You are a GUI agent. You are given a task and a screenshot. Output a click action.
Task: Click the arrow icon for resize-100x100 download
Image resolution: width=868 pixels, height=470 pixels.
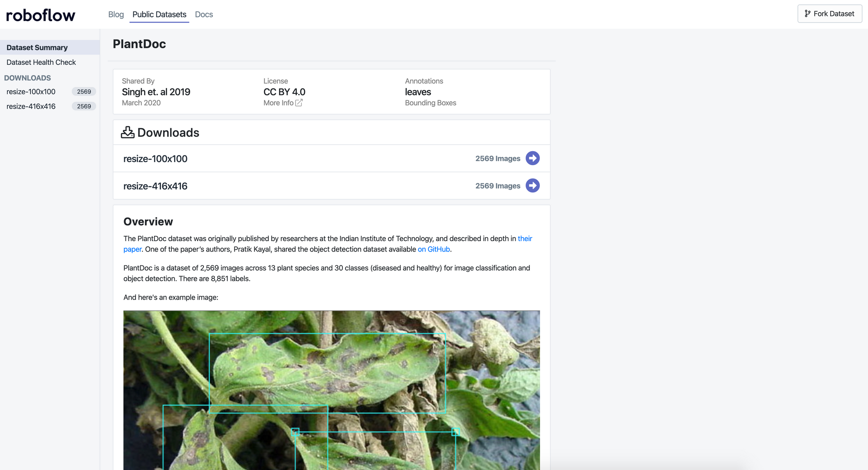[533, 158]
